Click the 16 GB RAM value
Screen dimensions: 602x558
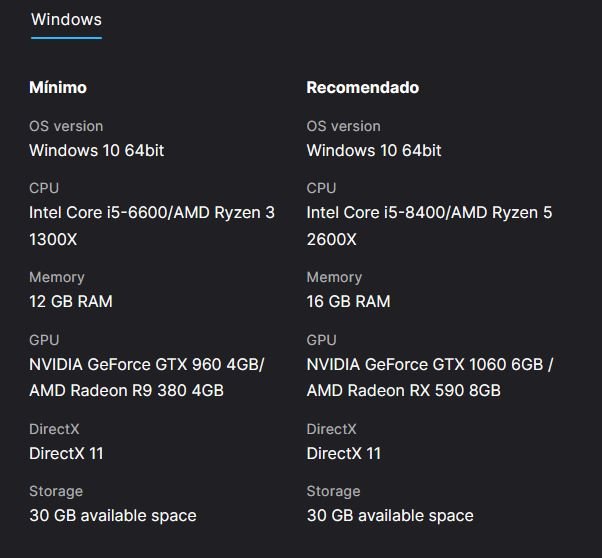tap(348, 301)
